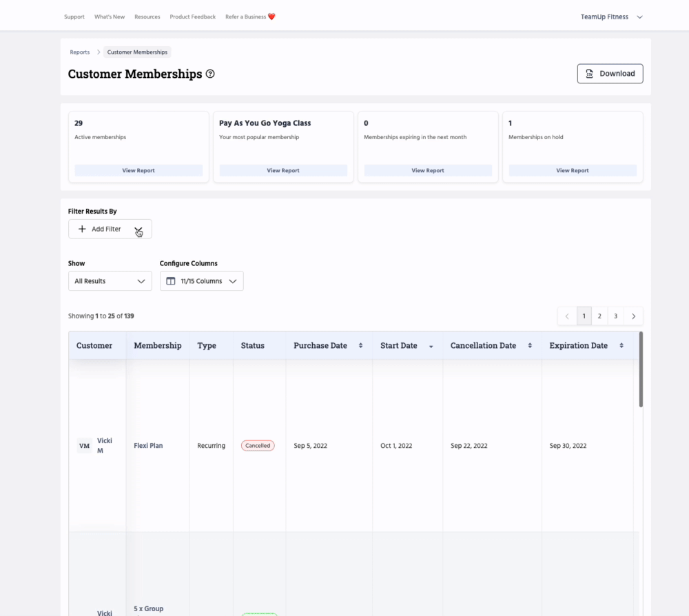Click the table's vertical scrollbar
The width and height of the screenshot is (689, 616).
641,370
